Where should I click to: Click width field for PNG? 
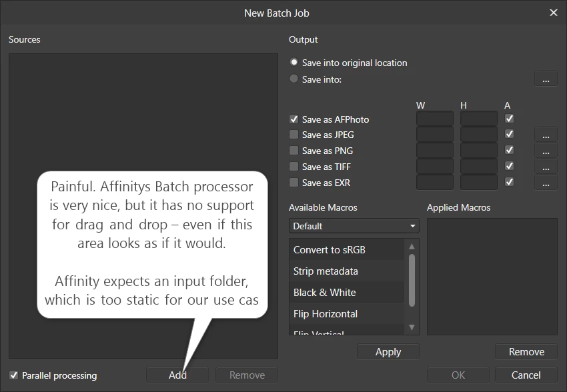coord(435,150)
